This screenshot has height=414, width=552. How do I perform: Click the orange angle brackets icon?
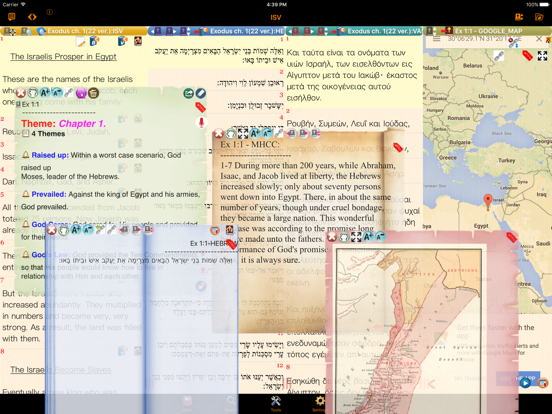[x=32, y=17]
